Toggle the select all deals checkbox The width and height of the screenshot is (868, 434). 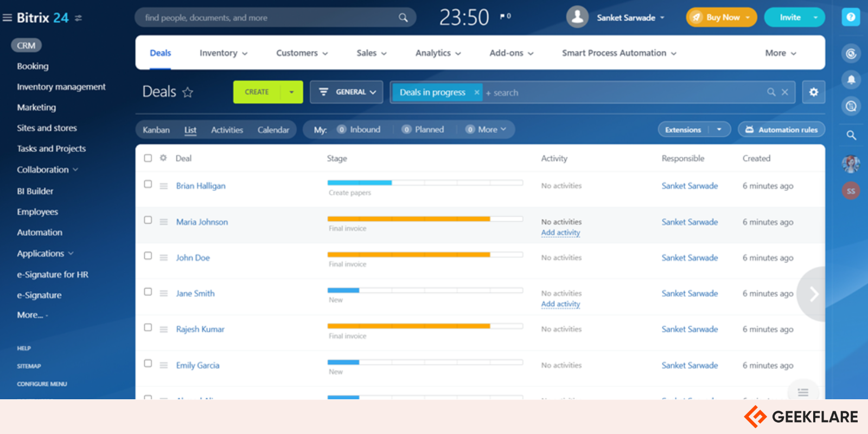[148, 158]
